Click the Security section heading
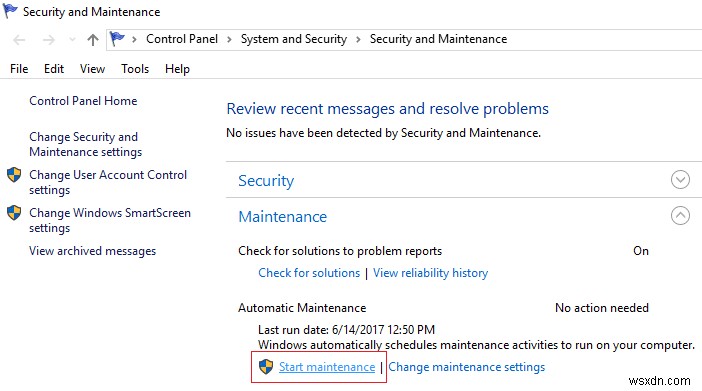The width and height of the screenshot is (702, 391). [266, 180]
